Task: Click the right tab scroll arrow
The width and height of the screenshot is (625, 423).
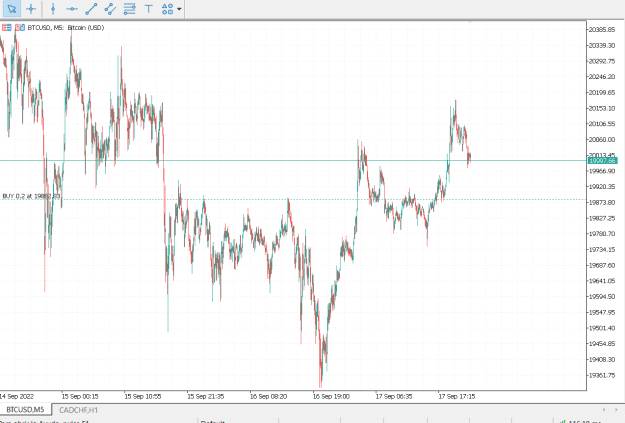Action: click(x=616, y=409)
